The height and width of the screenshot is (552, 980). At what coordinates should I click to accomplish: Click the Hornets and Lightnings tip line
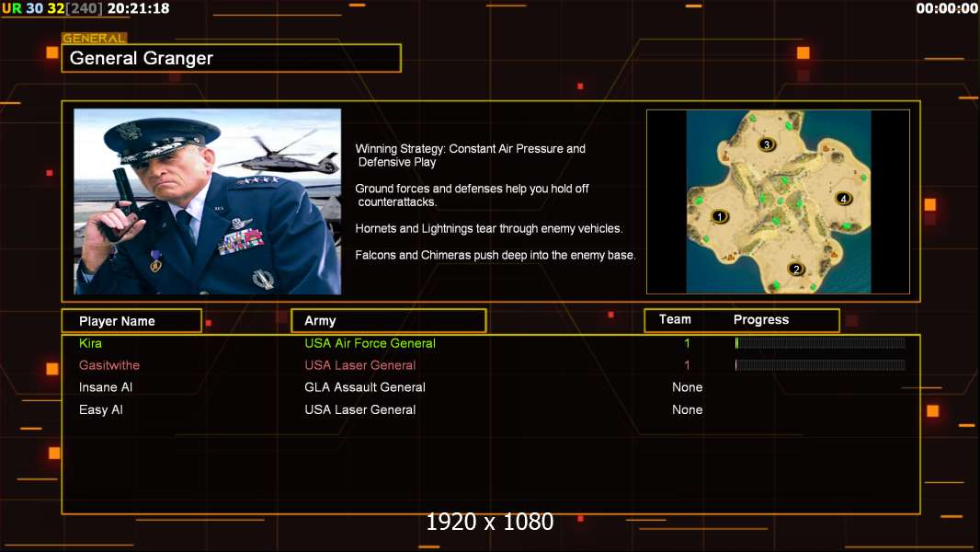489,229
